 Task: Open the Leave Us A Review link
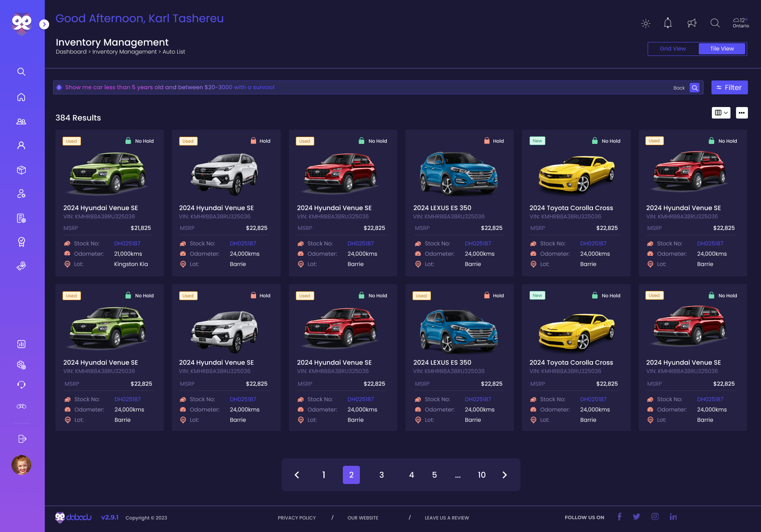447,518
